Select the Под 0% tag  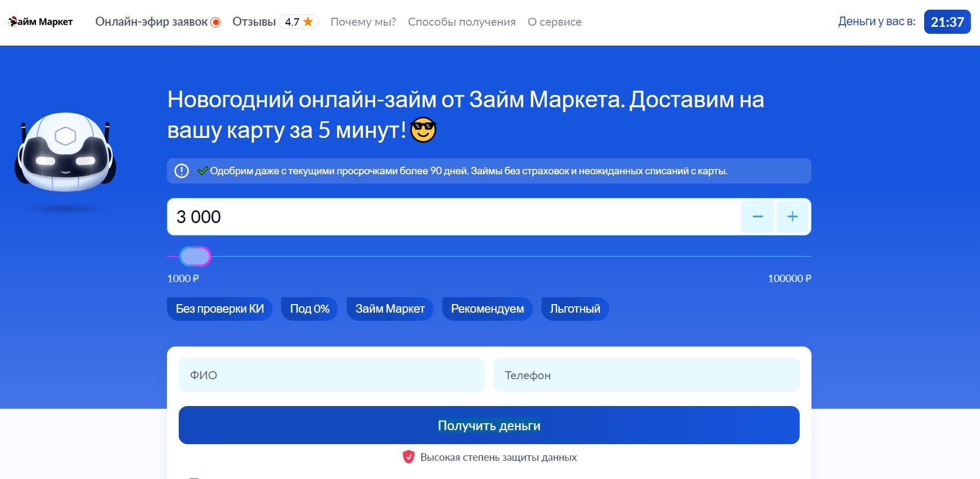tap(310, 309)
